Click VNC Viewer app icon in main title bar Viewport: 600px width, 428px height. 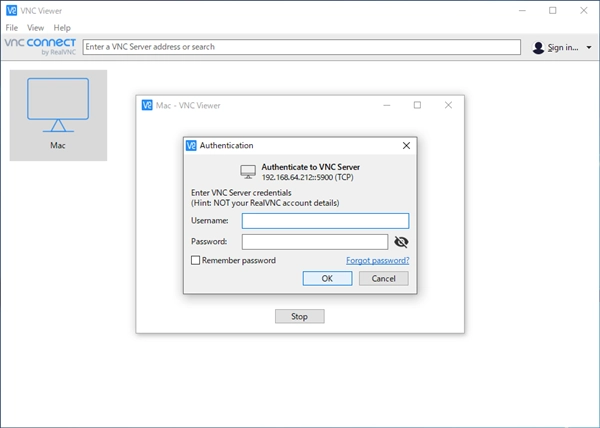11,10
